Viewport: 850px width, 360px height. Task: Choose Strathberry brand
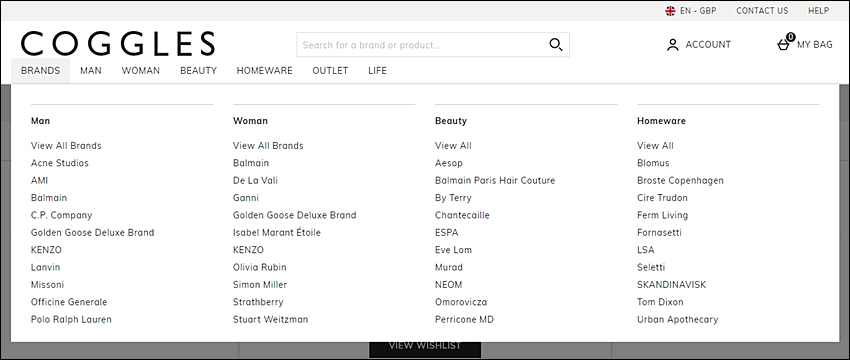click(x=258, y=302)
